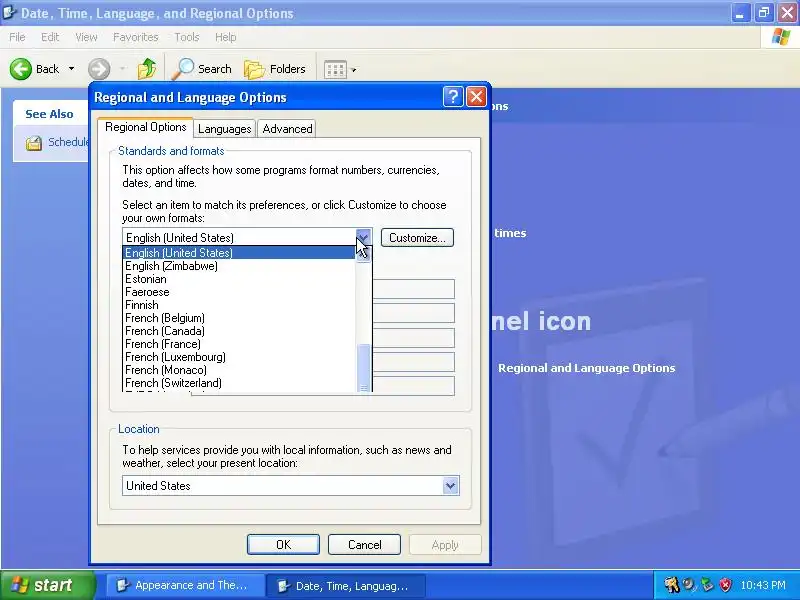Select French (Monaco) in the list
Viewport: 800px width, 600px height.
point(239,370)
